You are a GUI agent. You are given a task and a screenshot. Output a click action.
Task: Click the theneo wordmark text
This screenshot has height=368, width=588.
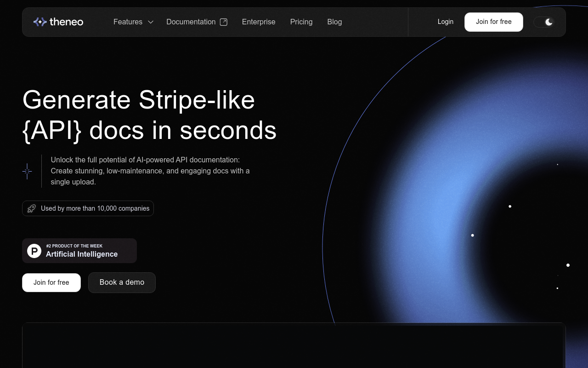66,22
